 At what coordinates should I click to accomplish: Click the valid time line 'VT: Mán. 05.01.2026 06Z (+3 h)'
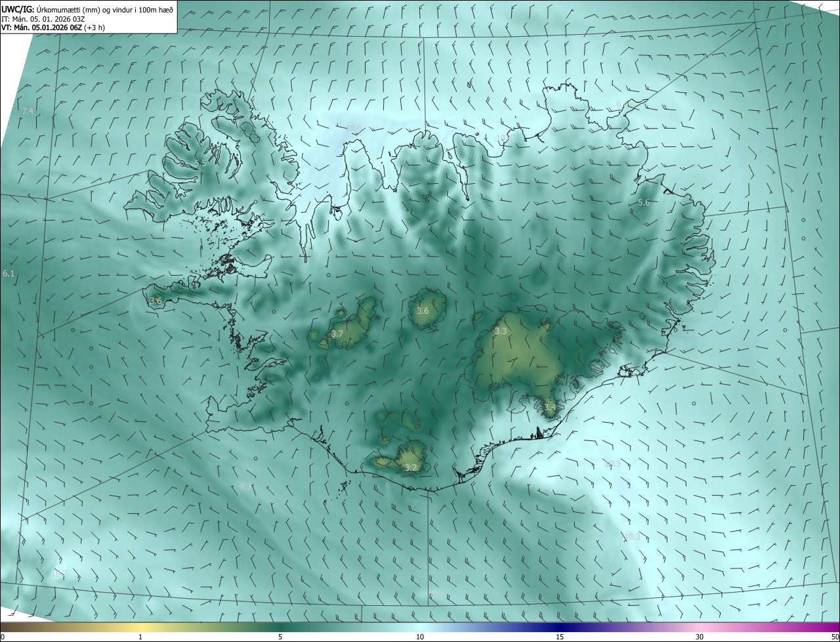[x=53, y=28]
